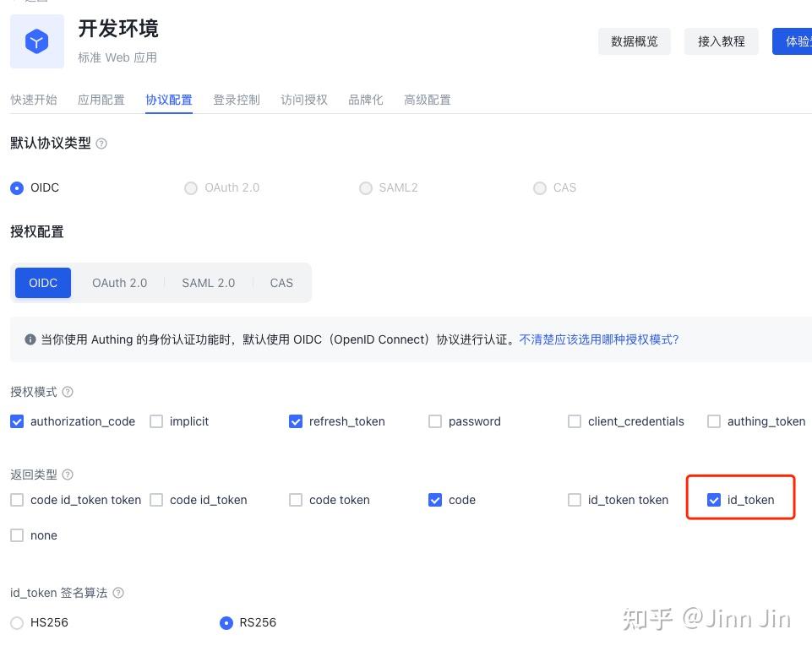Select SAML 2.0 authorization config segment
This screenshot has height=651, width=812.
(208, 283)
